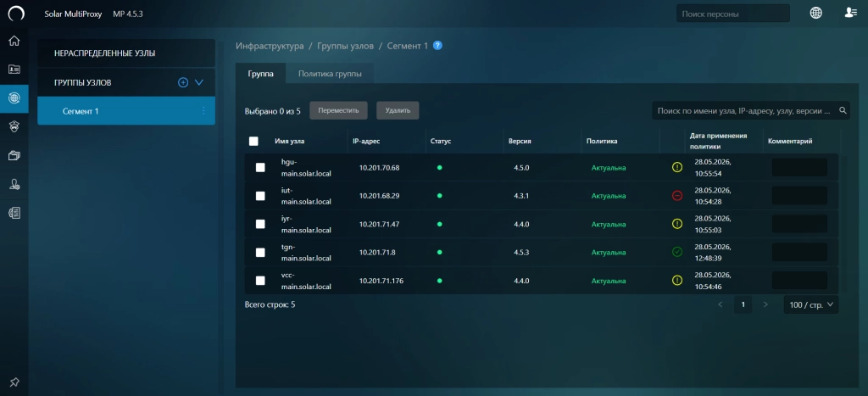The image size is (868, 396).
Task: Click the green status dot for tgn-main
Action: point(440,252)
